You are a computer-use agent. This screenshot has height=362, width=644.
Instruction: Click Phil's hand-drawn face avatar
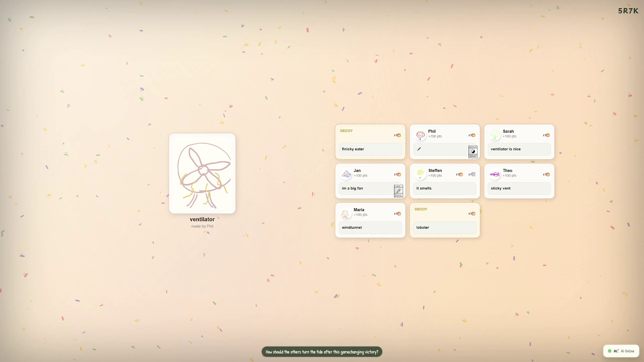420,134
